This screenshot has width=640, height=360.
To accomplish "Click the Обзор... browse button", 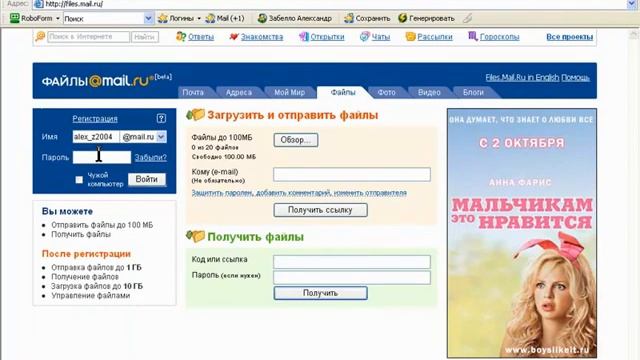I will pos(296,140).
